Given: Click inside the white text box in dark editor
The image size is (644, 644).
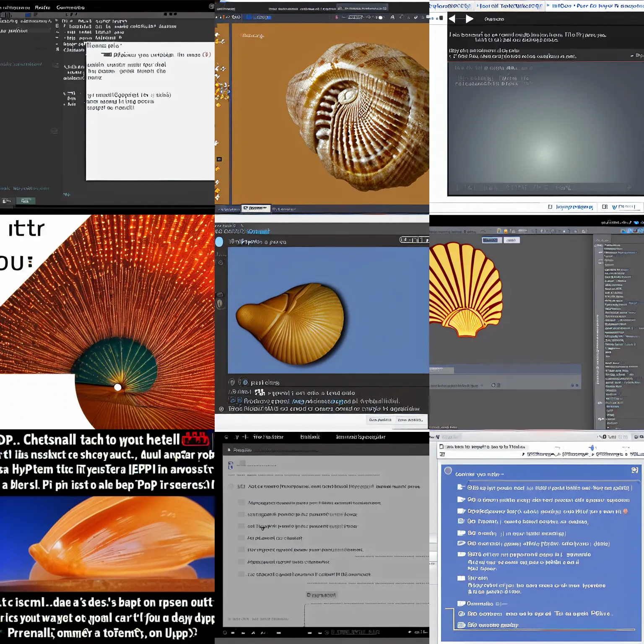Looking at the screenshot, I should tap(150, 111).
